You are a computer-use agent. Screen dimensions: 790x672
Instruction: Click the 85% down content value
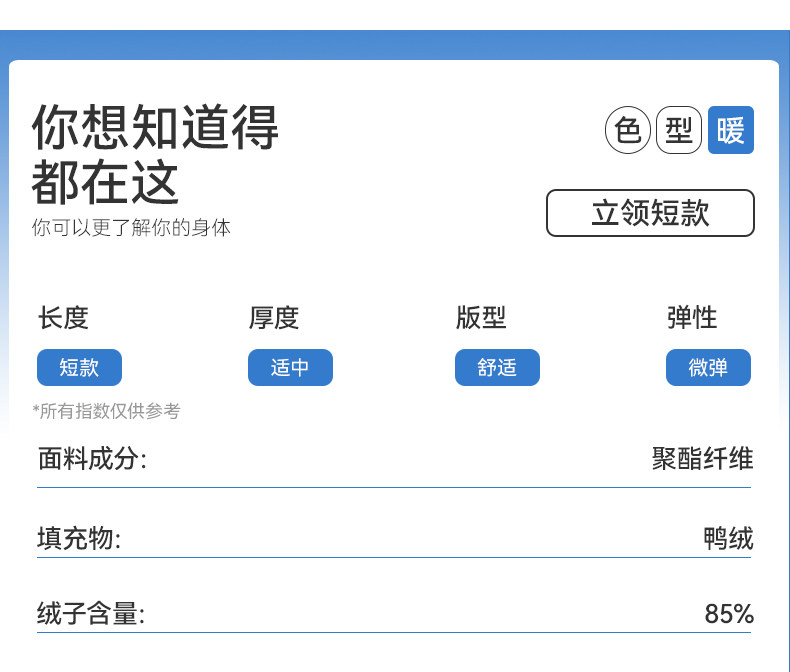tap(729, 614)
